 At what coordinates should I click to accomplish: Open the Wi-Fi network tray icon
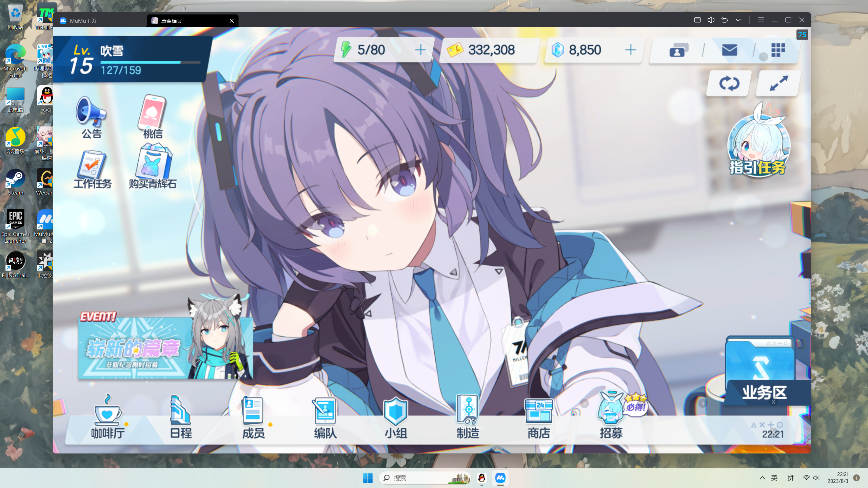pos(806,478)
